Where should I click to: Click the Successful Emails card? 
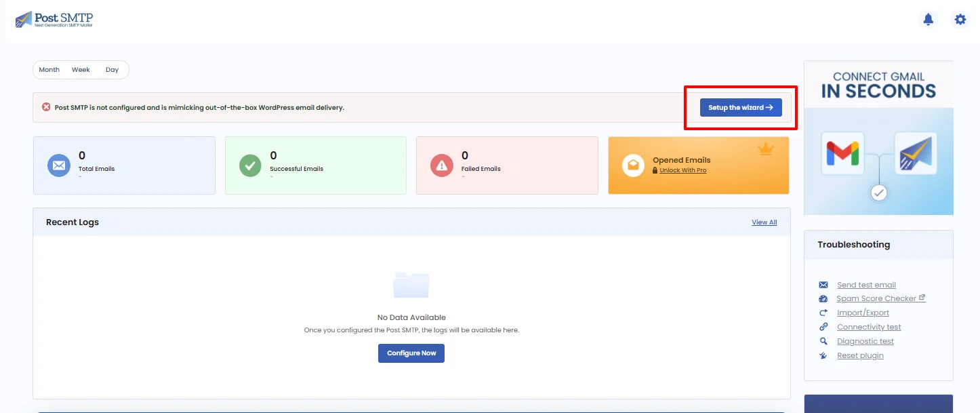[316, 165]
